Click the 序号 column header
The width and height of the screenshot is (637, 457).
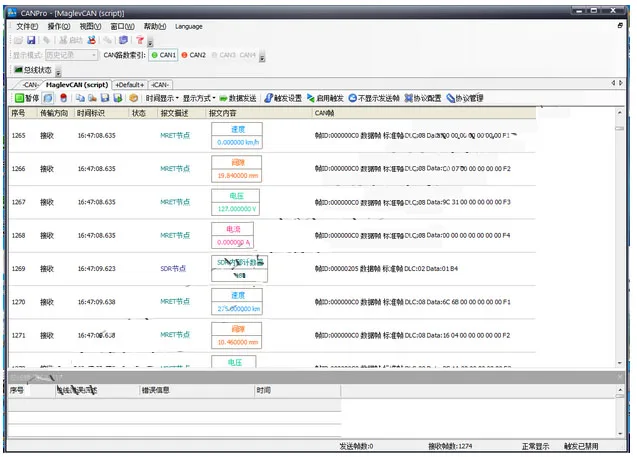click(23, 113)
